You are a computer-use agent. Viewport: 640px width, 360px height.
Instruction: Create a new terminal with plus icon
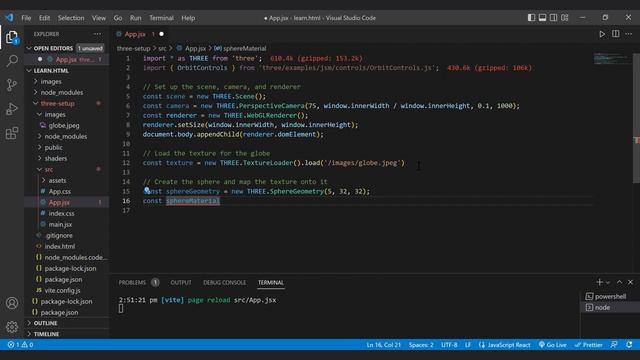(599, 282)
